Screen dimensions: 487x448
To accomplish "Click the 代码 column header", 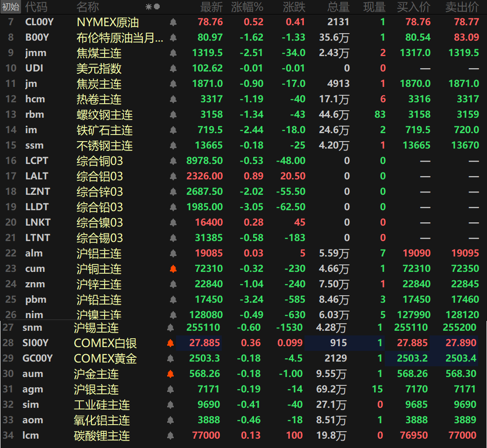I will click(x=36, y=7).
